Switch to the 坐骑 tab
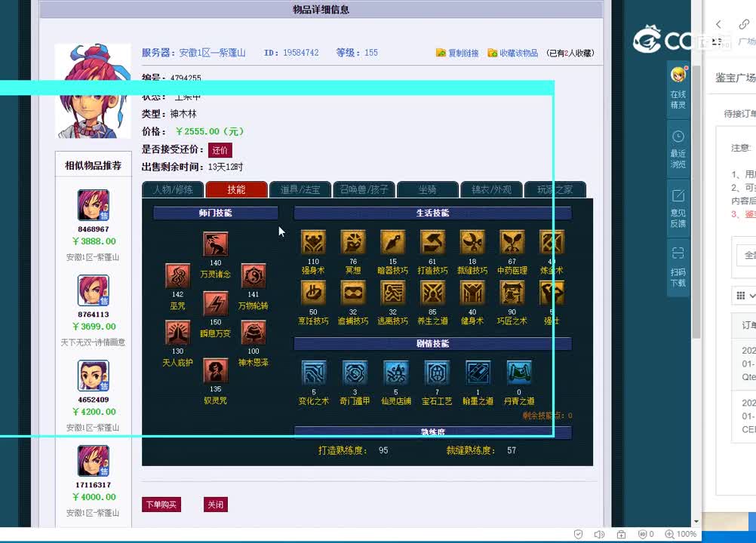This screenshot has height=543, width=756. coord(427,189)
